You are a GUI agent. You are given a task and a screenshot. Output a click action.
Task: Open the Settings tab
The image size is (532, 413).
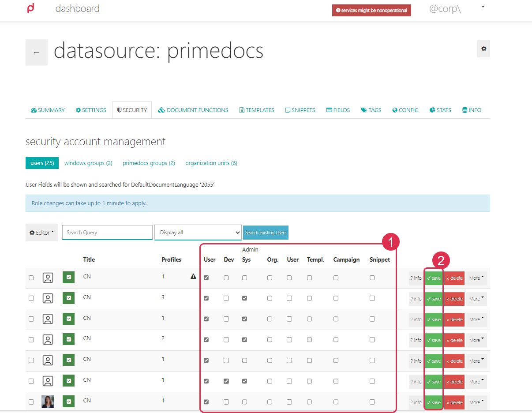[x=91, y=110]
